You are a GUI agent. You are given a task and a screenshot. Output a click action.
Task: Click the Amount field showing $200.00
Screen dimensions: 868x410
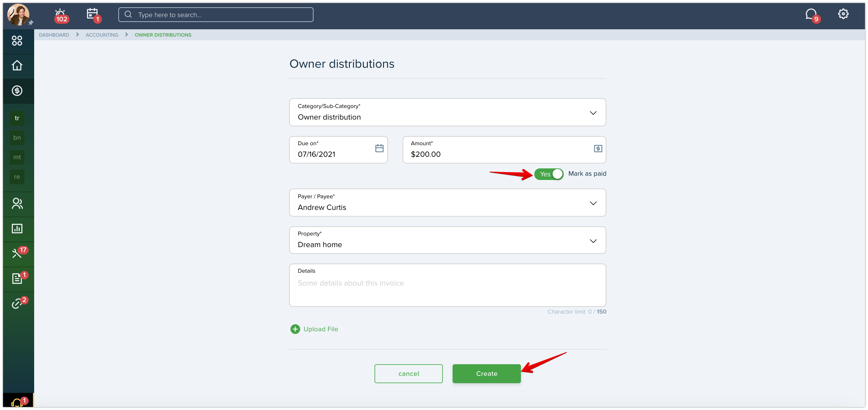(x=504, y=150)
